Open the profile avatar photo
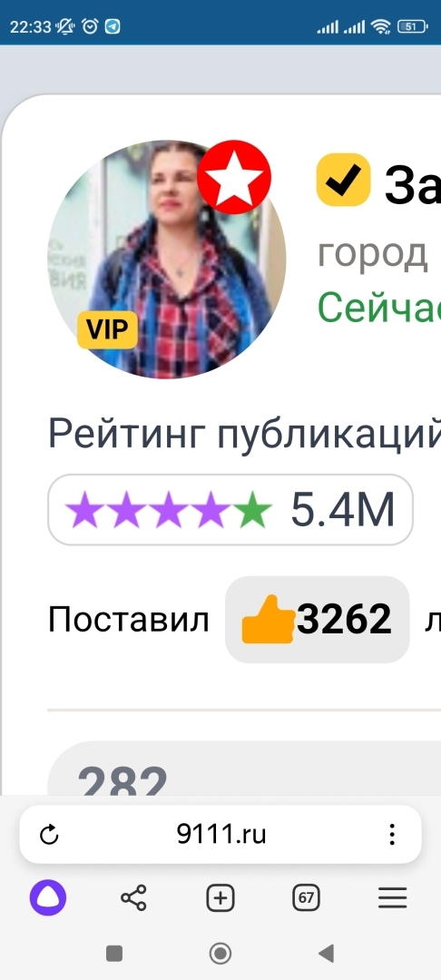Viewport: 441px width, 980px height. (167, 260)
